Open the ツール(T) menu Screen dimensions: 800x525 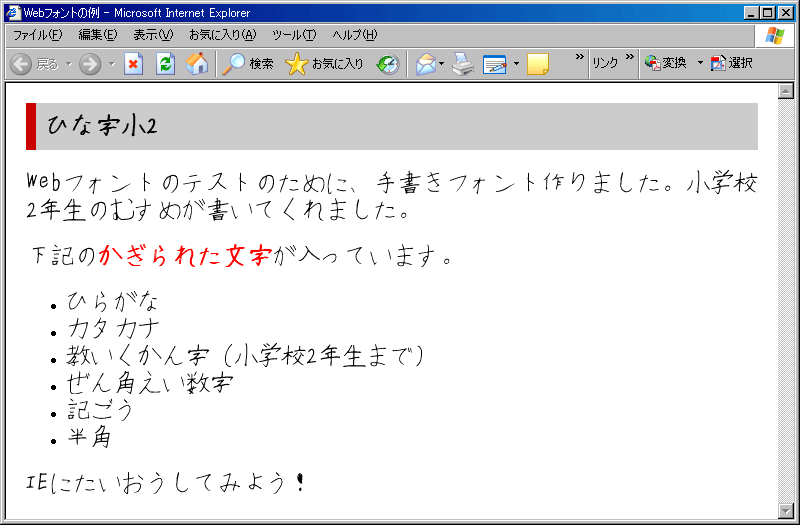click(294, 35)
